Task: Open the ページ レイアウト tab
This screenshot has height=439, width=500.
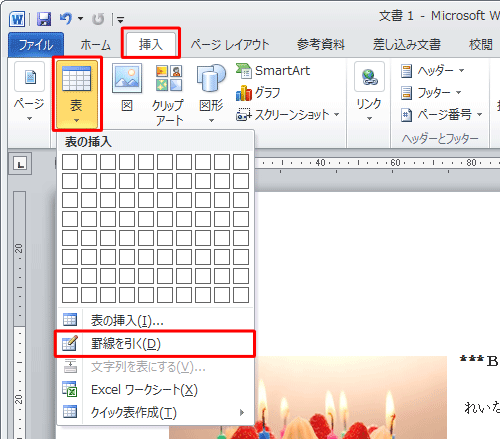Action: 230,45
